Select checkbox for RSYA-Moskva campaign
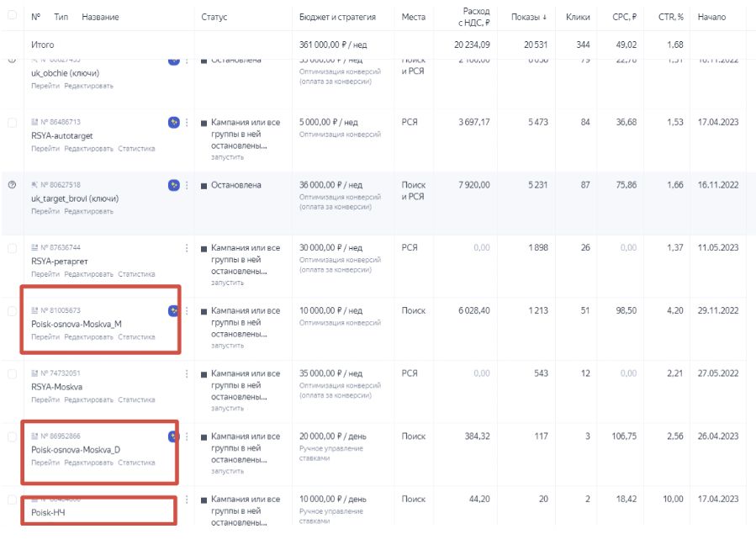This screenshot has height=550, width=756. pos(12,373)
